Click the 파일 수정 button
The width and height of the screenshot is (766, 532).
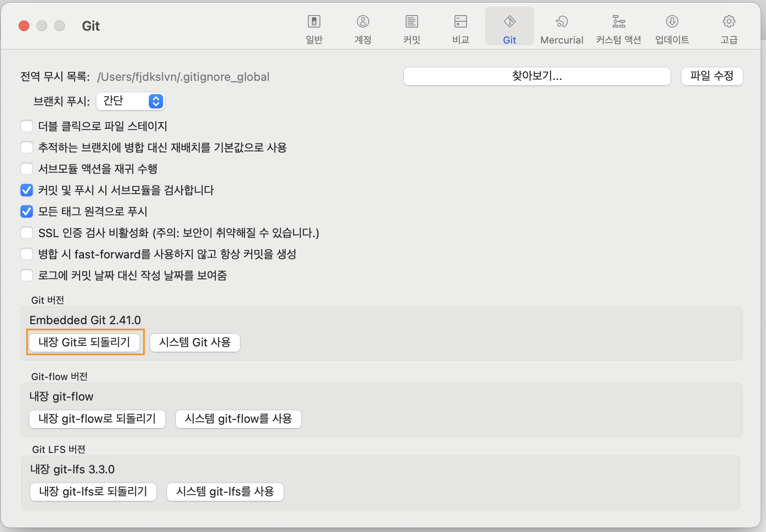coord(712,76)
